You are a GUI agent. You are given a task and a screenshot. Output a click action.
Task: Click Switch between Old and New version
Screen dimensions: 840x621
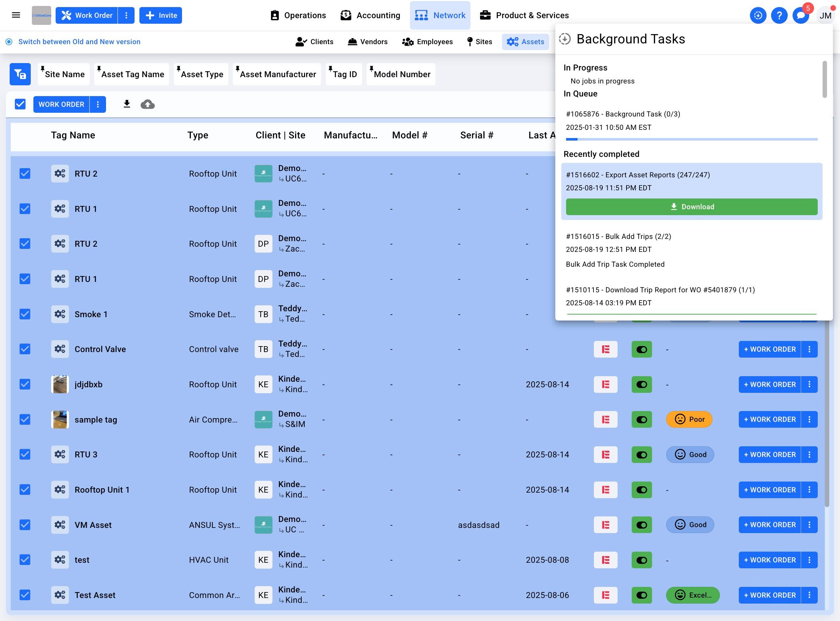(x=79, y=42)
